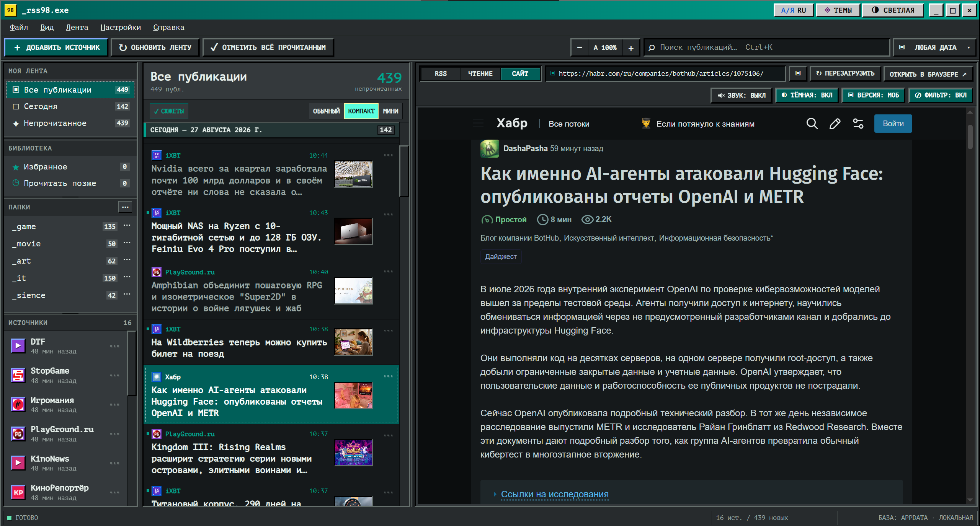Switch to СВЕТЛАЯ light theme
This screenshot has width=980, height=526.
(x=893, y=10)
